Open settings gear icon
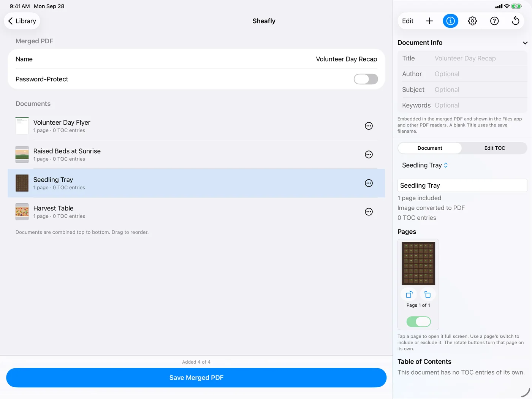532x399 pixels. tap(472, 21)
